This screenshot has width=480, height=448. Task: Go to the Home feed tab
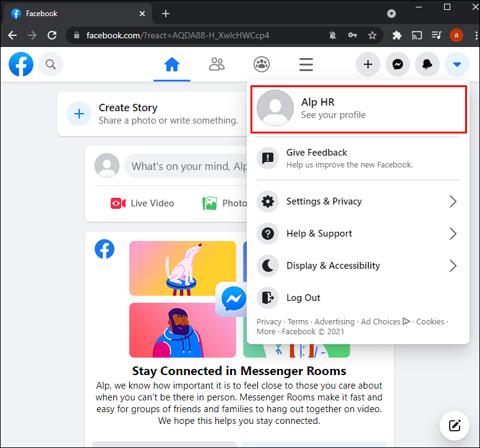172,64
